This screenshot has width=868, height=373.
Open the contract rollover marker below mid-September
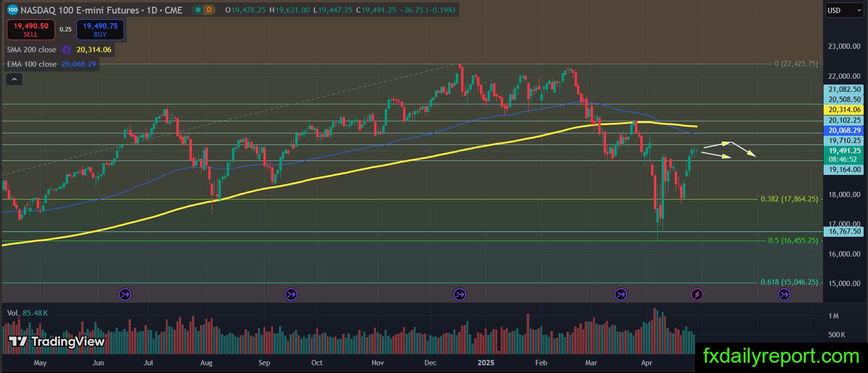(x=291, y=294)
